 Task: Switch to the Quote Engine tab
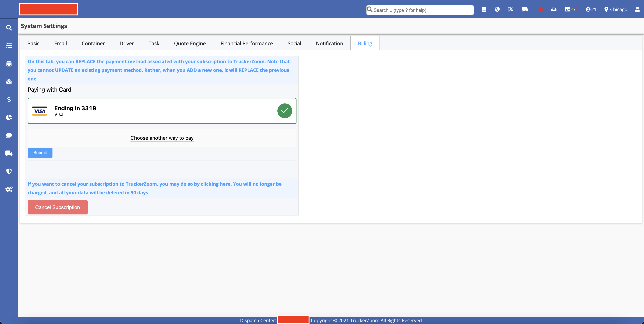[x=190, y=43]
